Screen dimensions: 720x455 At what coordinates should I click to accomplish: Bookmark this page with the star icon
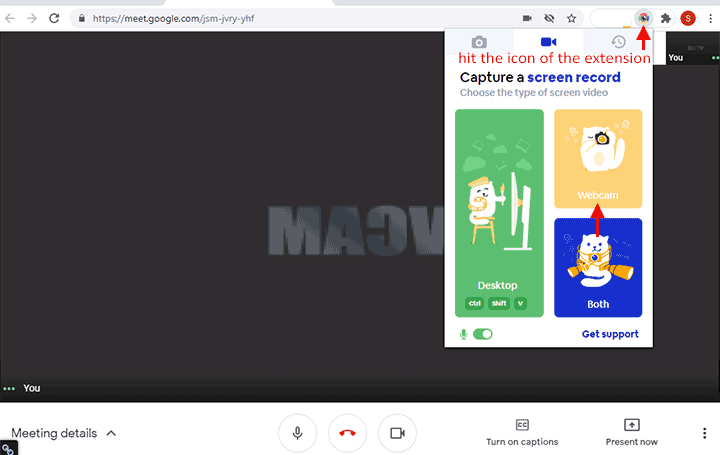571,18
